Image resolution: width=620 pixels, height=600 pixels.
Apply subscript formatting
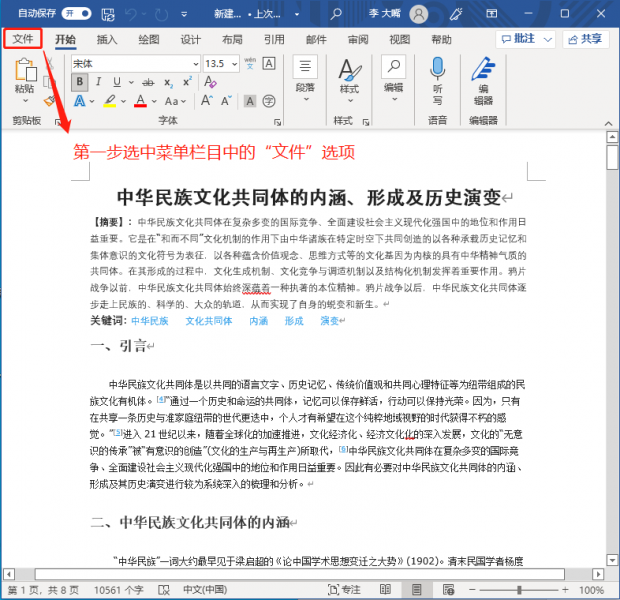coord(168,82)
